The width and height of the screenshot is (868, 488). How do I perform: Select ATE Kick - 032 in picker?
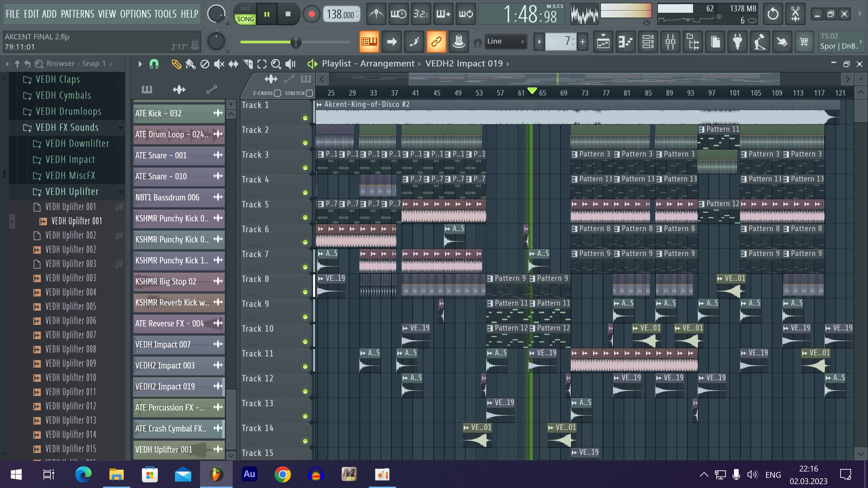179,113
